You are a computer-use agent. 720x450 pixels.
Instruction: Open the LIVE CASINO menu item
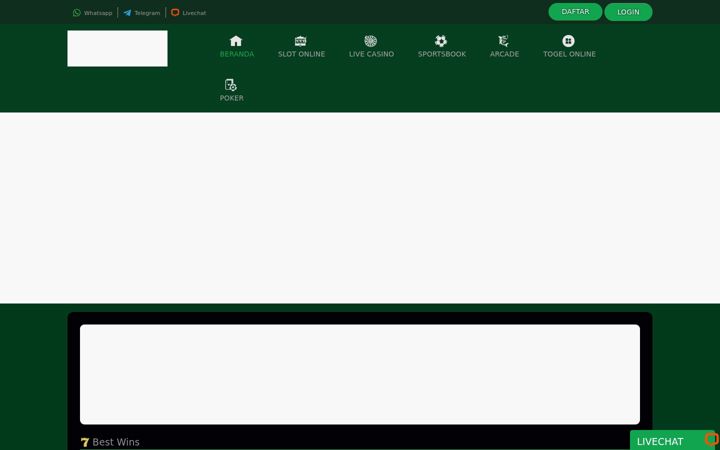click(371, 47)
